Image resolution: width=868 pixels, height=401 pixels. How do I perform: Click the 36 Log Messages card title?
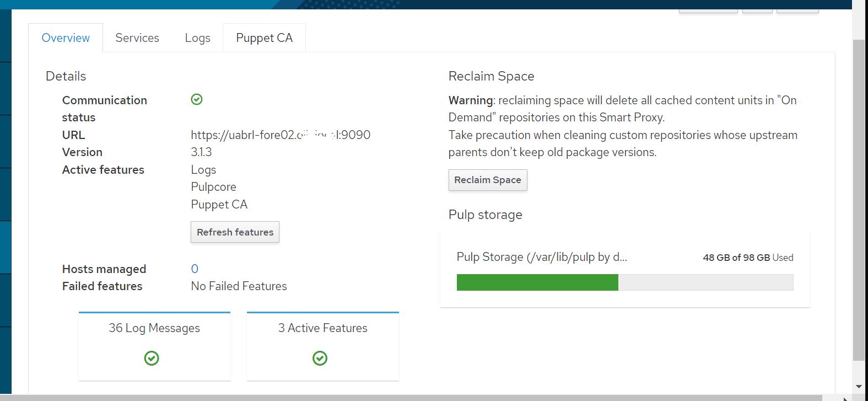[x=154, y=328]
